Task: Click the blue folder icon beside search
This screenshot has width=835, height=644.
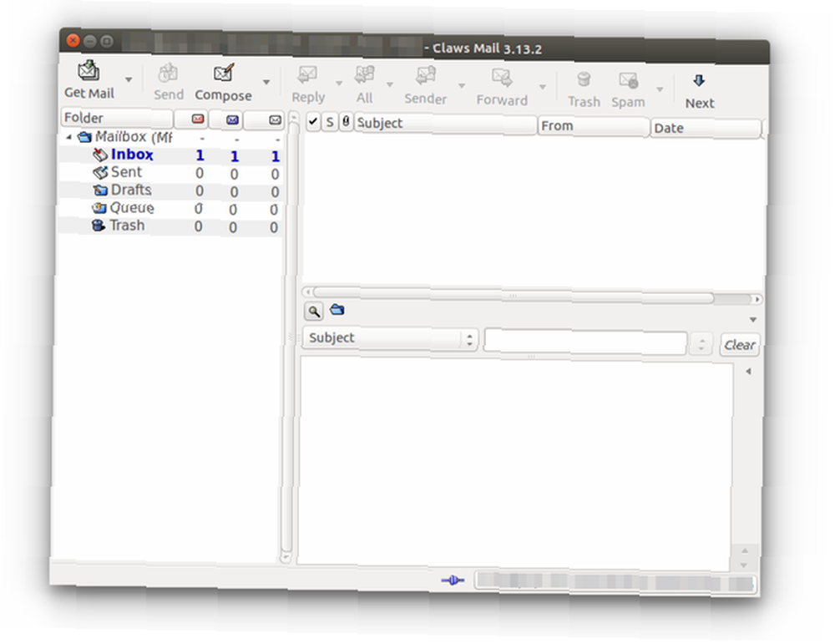Action: pos(337,310)
